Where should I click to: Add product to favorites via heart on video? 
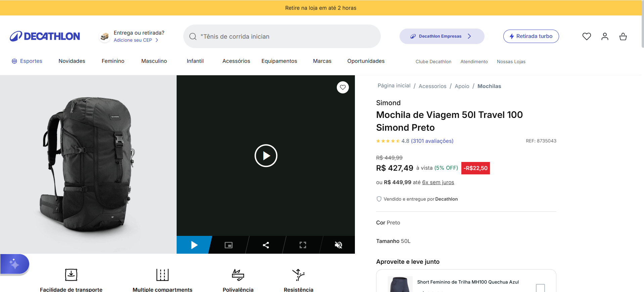[342, 87]
